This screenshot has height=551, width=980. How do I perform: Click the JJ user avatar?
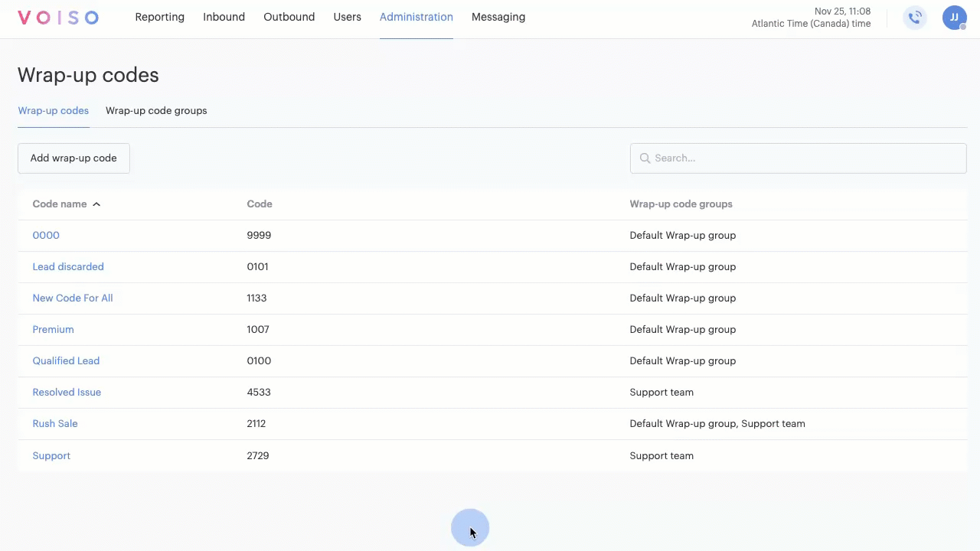954,18
